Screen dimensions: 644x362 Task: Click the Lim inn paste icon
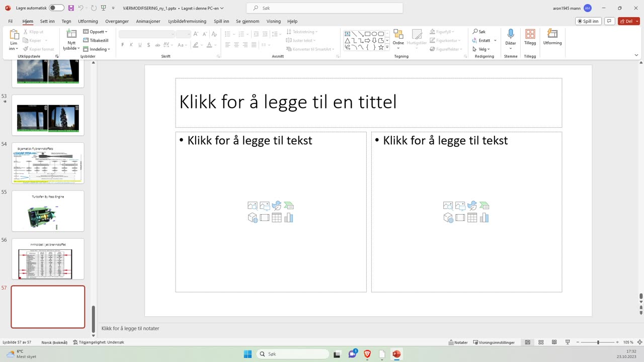[14, 34]
